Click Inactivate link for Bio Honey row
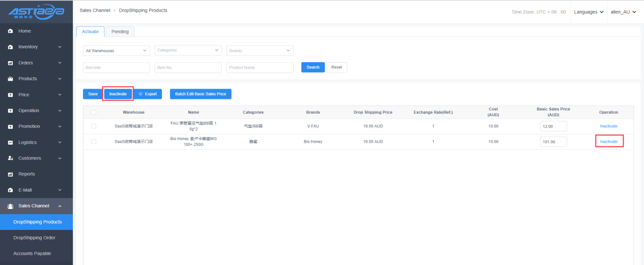644x265 pixels. coord(608,142)
